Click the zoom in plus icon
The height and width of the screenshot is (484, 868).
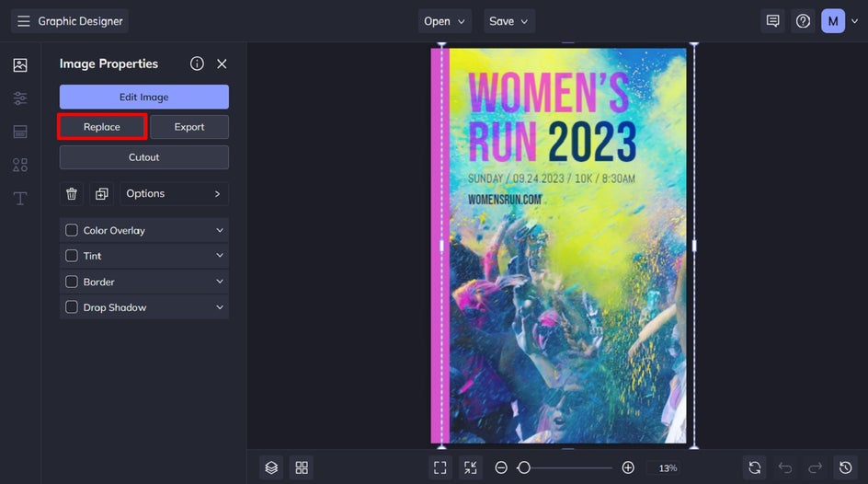pos(628,467)
